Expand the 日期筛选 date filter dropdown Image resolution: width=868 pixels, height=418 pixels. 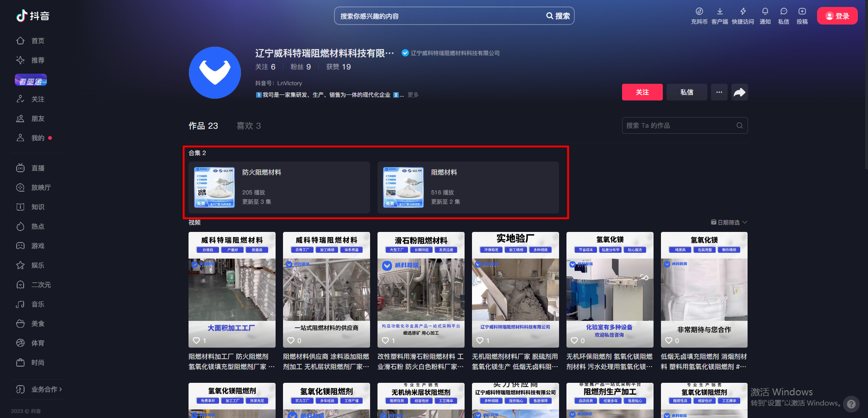click(729, 223)
